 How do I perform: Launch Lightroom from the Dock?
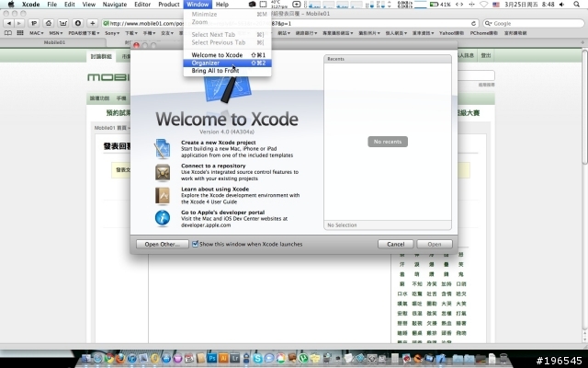click(x=235, y=358)
